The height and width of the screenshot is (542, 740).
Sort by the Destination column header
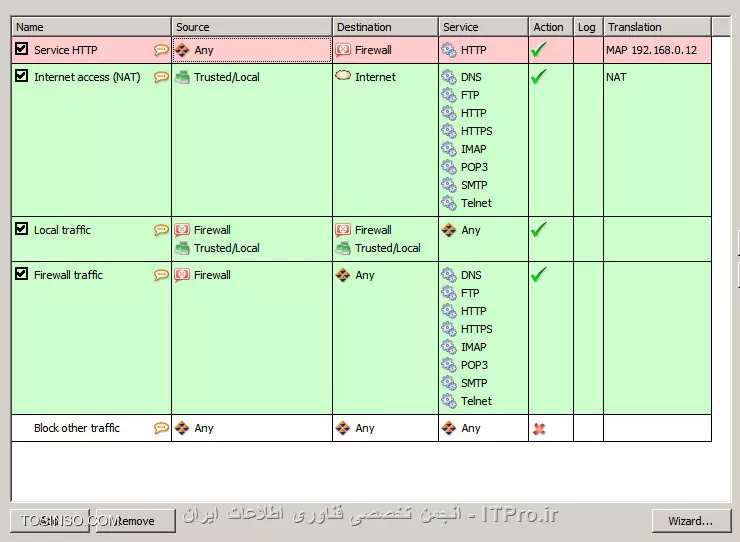386,27
